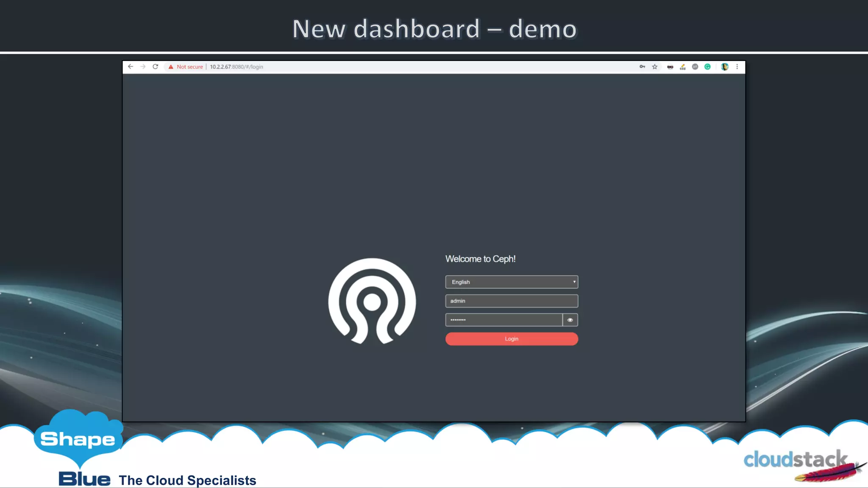
Task: Click the gray aA extension icon
Action: click(695, 67)
